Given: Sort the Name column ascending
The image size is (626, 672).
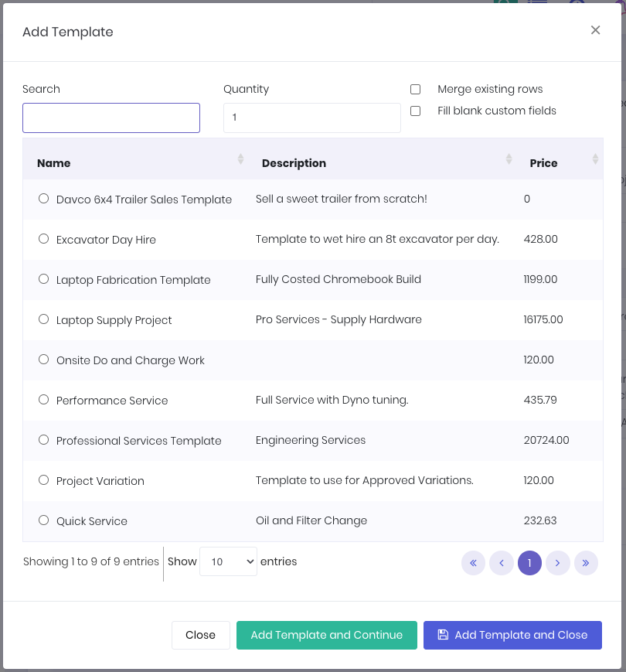Looking at the screenshot, I should [240, 159].
